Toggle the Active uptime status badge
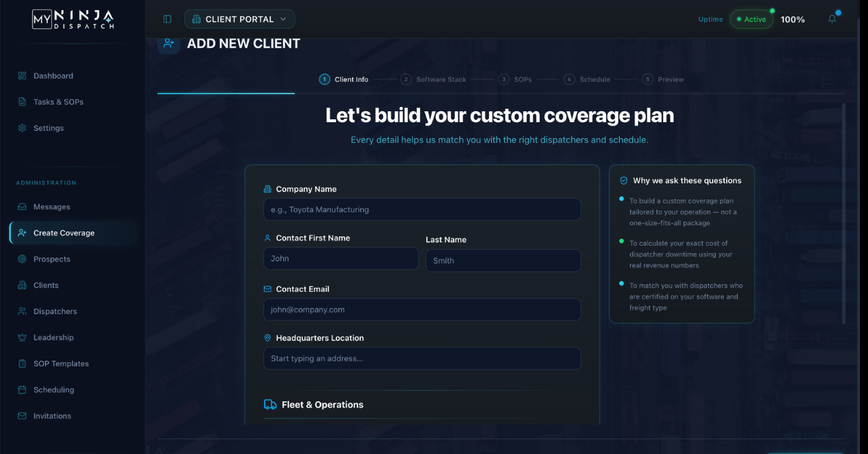This screenshot has width=868, height=454. tap(751, 19)
